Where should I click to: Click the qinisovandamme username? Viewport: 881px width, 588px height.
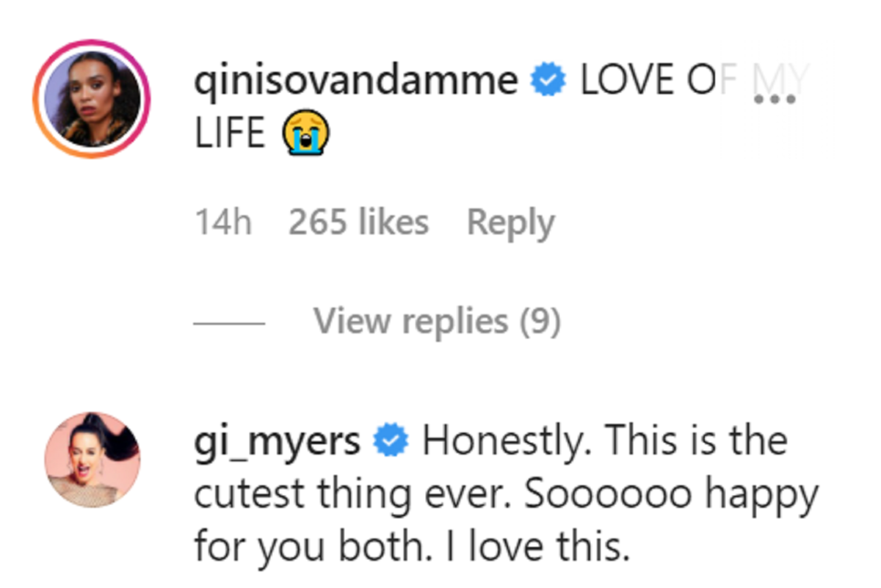click(355, 80)
